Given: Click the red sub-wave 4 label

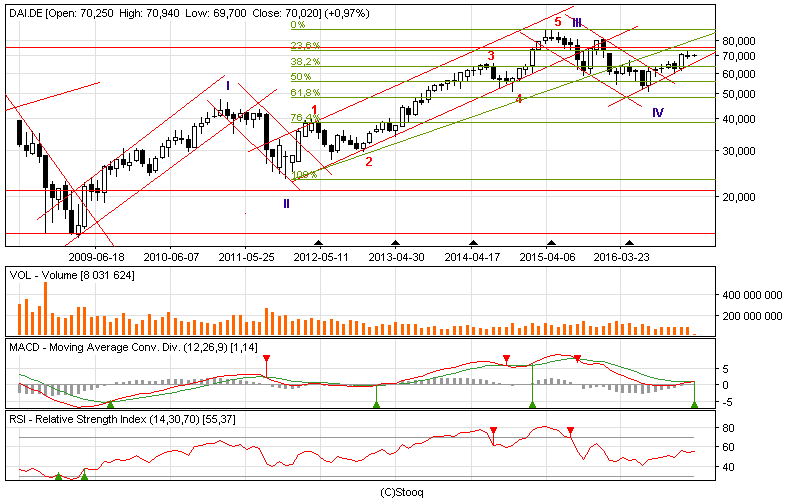Looking at the screenshot, I should [x=518, y=98].
